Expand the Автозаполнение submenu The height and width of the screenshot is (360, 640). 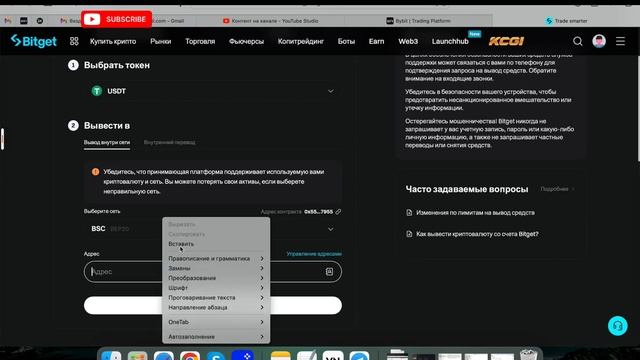(216, 337)
